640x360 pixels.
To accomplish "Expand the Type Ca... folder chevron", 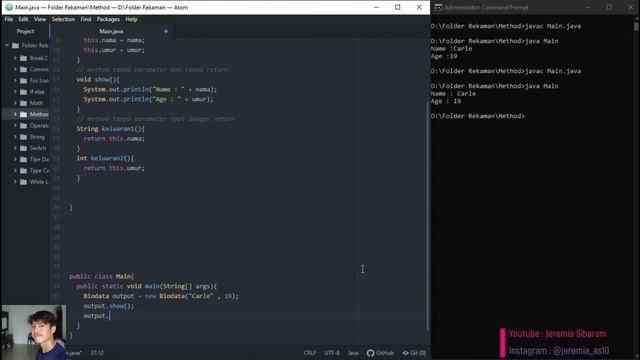I will (x=15, y=171).
